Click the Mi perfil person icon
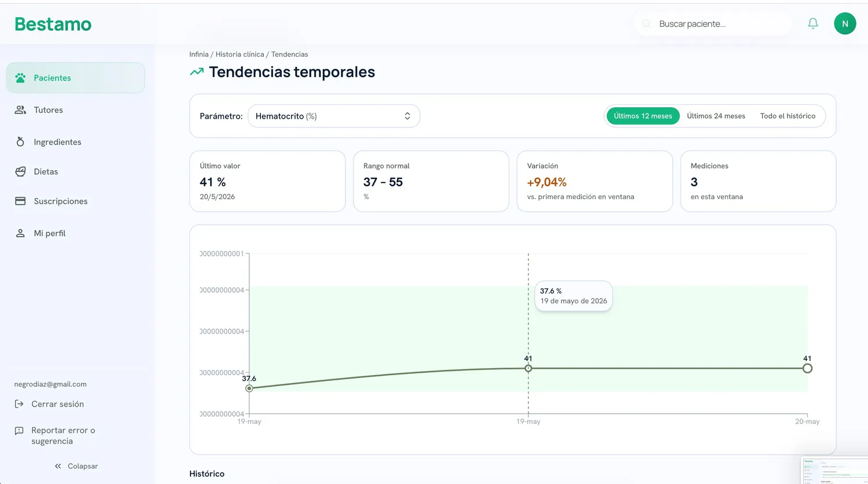This screenshot has height=484, width=868. pos(20,233)
